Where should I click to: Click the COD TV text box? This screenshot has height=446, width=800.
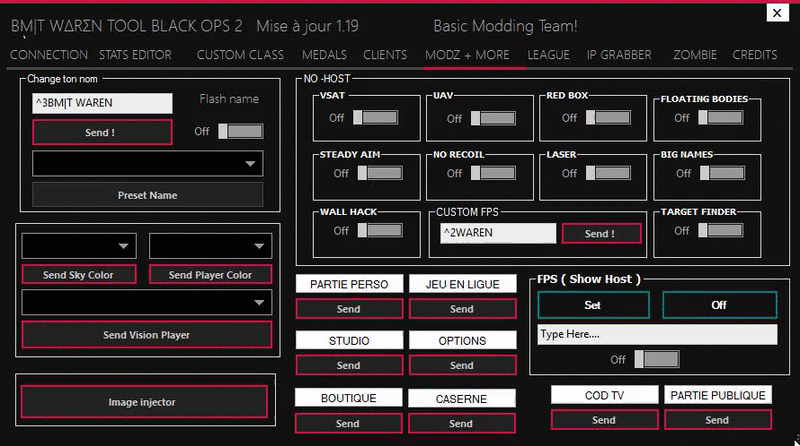point(605,395)
